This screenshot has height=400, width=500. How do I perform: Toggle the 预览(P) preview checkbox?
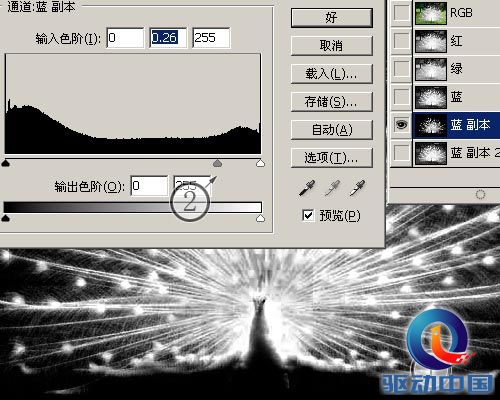(308, 215)
